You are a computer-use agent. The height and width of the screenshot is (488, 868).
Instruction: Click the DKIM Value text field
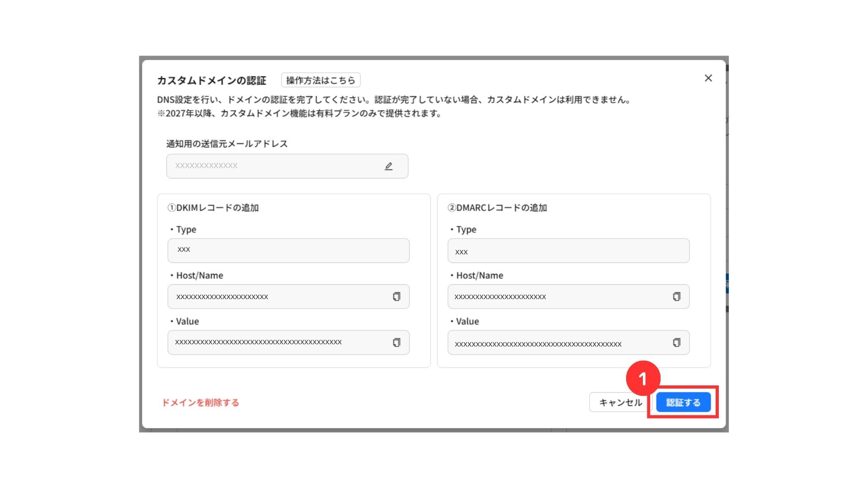pos(276,343)
